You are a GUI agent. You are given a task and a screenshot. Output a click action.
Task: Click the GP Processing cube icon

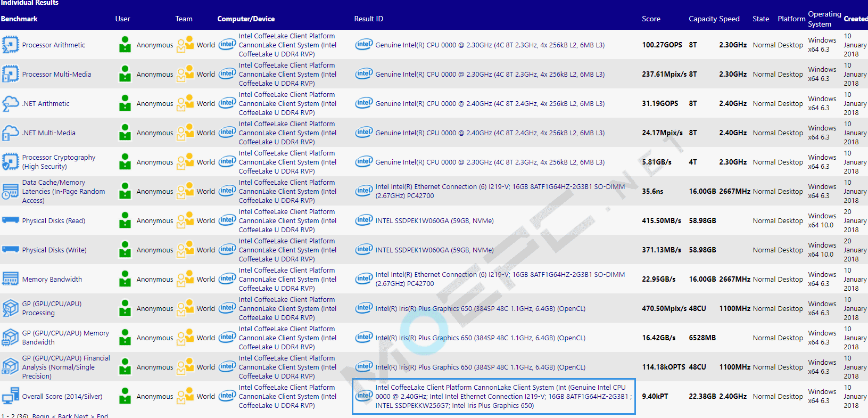tap(10, 308)
